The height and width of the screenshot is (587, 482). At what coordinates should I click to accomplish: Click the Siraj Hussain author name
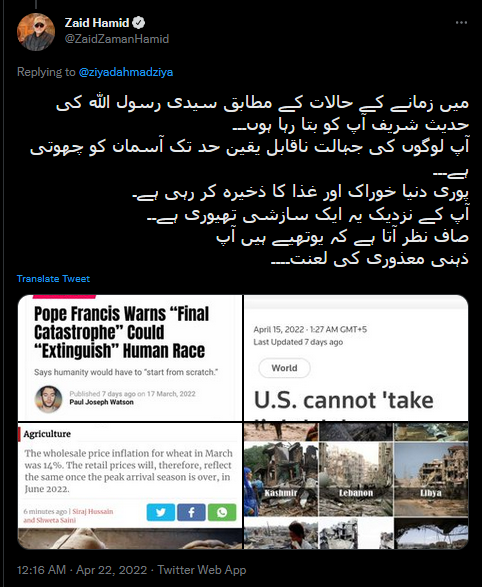coord(92,511)
